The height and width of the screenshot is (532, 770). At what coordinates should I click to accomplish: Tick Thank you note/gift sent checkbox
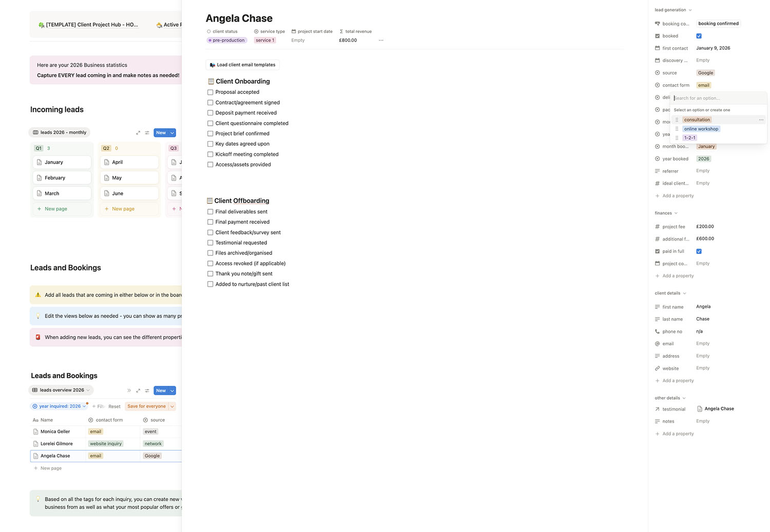tap(210, 274)
